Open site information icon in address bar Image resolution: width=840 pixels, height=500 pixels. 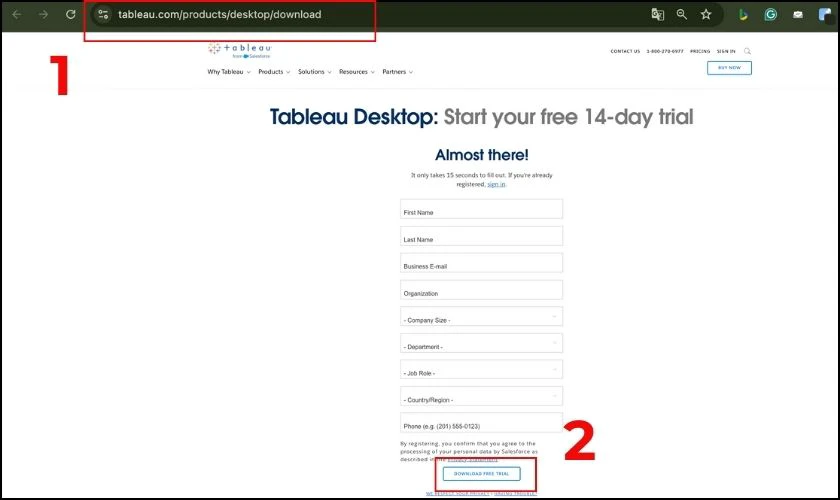pyautogui.click(x=103, y=14)
